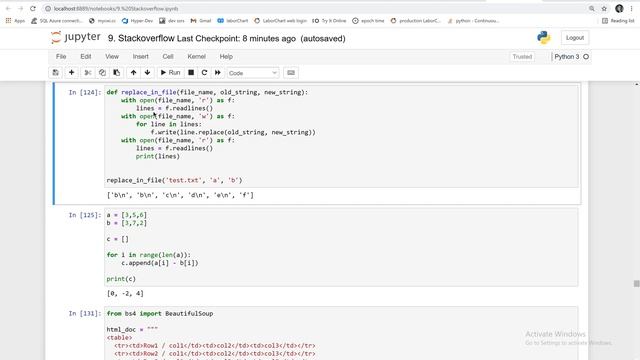The width and height of the screenshot is (640, 360).
Task: Open the Hyper-Dev bookmark
Action: [x=137, y=21]
